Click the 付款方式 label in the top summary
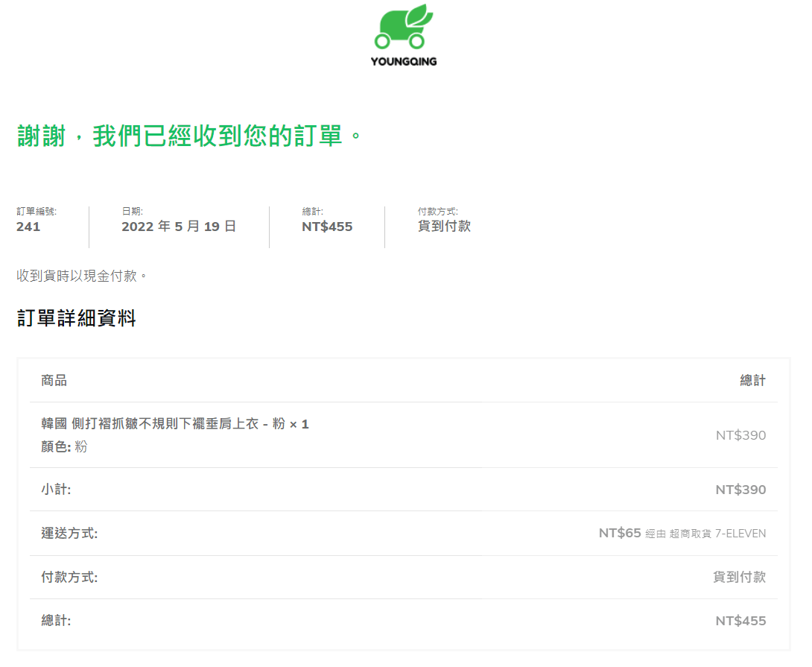Screen dimensions: 812x667 point(437,212)
